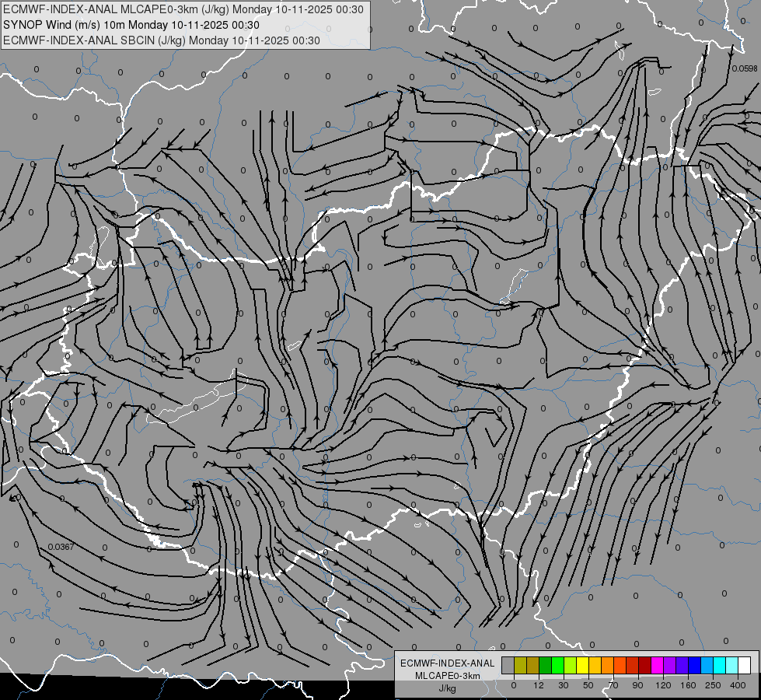Pick the magenta swatch in the MLCAPE legend
The image size is (761, 700).
(x=657, y=666)
